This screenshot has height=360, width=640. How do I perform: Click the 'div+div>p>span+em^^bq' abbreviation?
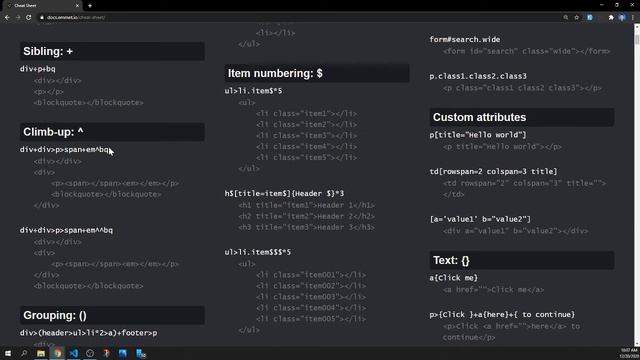pyautogui.click(x=66, y=230)
